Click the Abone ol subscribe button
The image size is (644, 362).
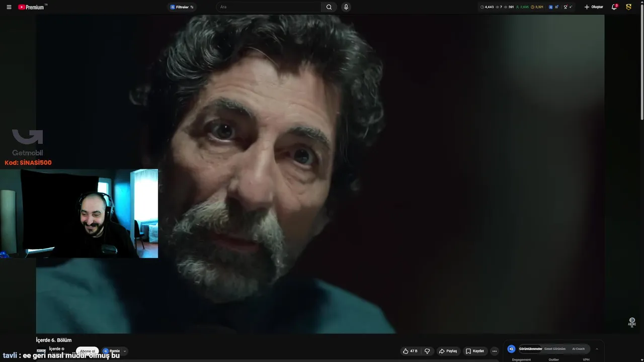[x=87, y=351]
